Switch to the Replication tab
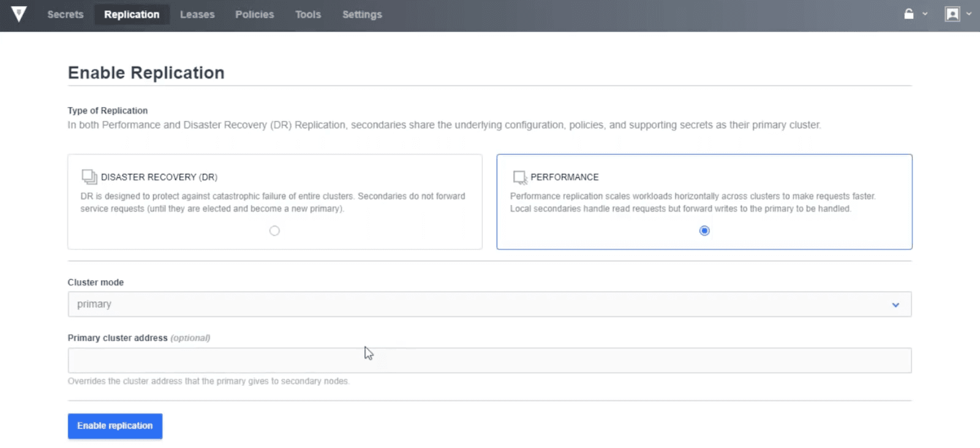Viewport: 980px width, 448px height. [x=132, y=15]
